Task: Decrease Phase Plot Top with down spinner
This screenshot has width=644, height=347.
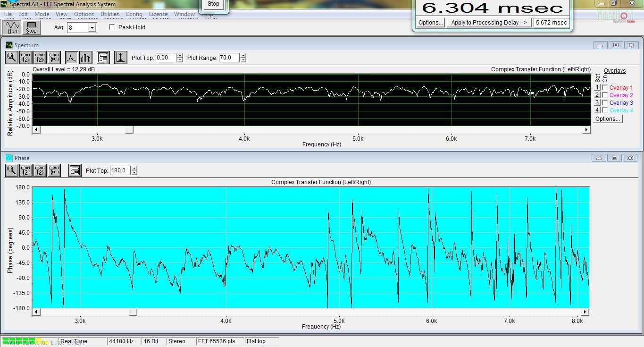Action: [134, 173]
